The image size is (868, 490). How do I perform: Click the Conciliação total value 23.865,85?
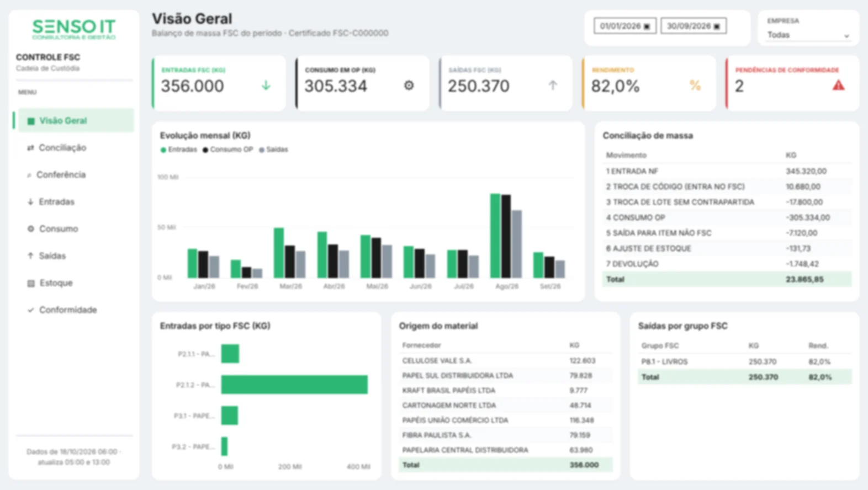tap(805, 279)
